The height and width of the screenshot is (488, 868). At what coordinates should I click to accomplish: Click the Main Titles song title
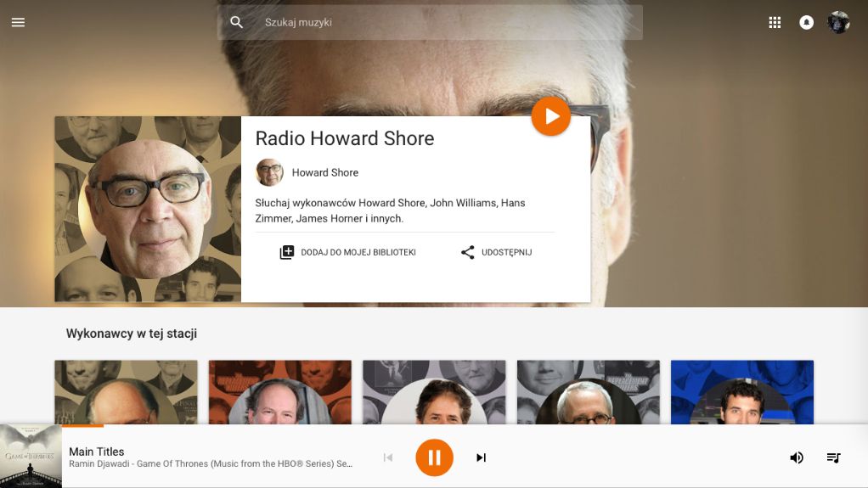(x=96, y=452)
